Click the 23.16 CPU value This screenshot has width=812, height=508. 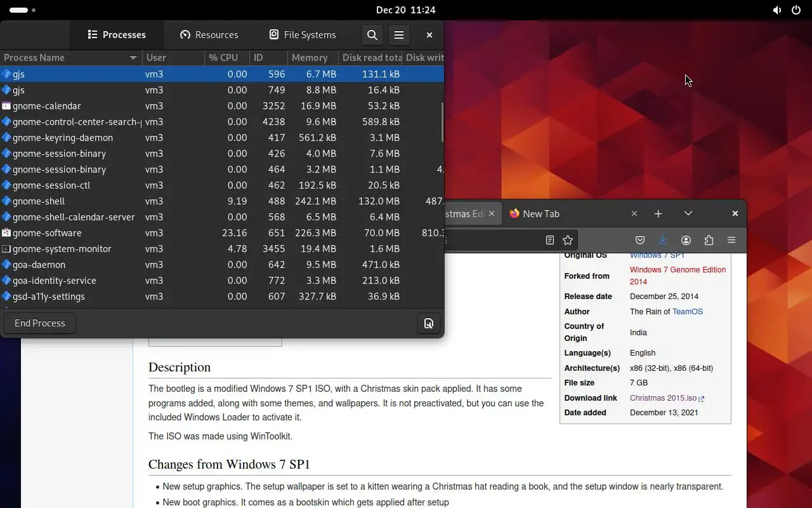[x=235, y=233]
